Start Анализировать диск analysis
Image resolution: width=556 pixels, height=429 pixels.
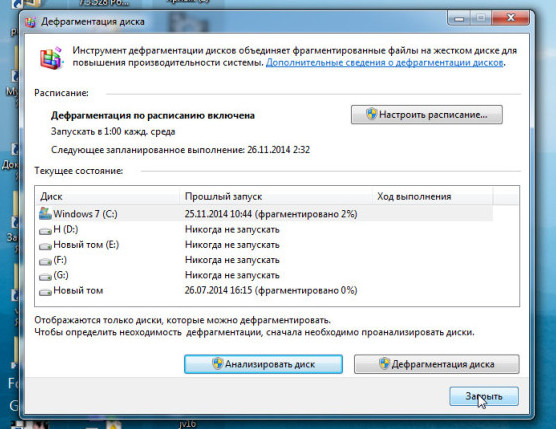click(x=263, y=364)
